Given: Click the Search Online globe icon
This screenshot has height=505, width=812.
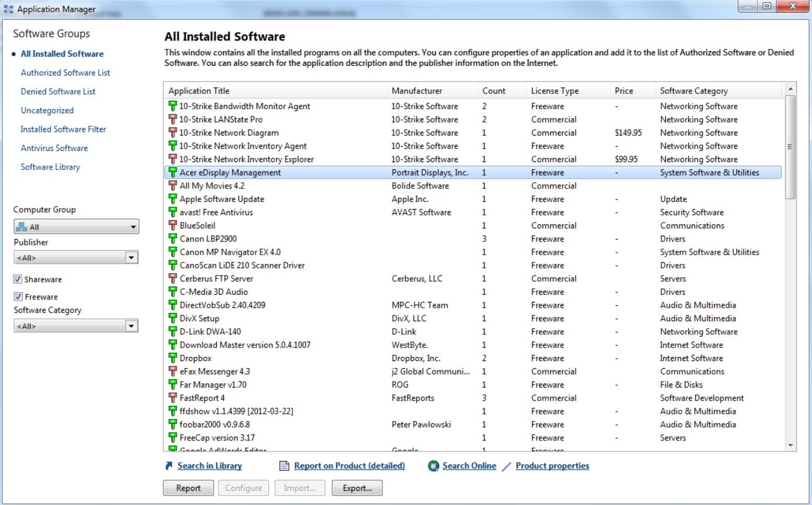Looking at the screenshot, I should (433, 466).
